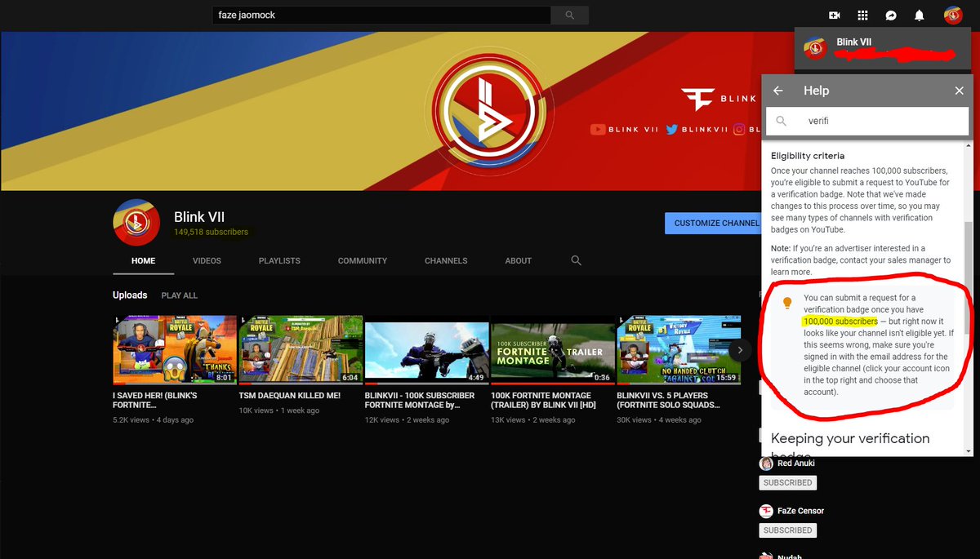Image resolution: width=980 pixels, height=559 pixels.
Task: Click the Blink VII channel name heading
Action: tap(199, 217)
